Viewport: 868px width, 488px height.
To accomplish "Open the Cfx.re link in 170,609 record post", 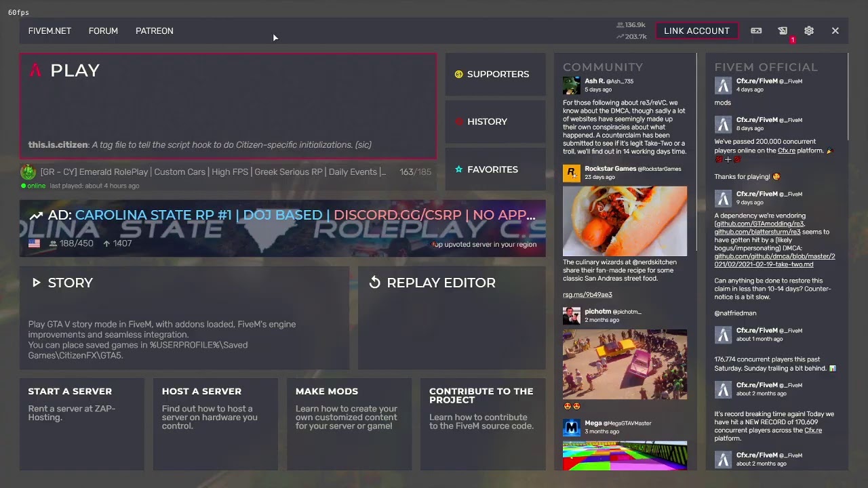I will pyautogui.click(x=813, y=430).
